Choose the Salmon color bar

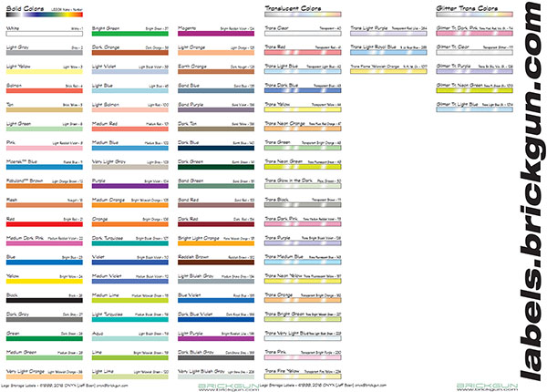coord(45,90)
